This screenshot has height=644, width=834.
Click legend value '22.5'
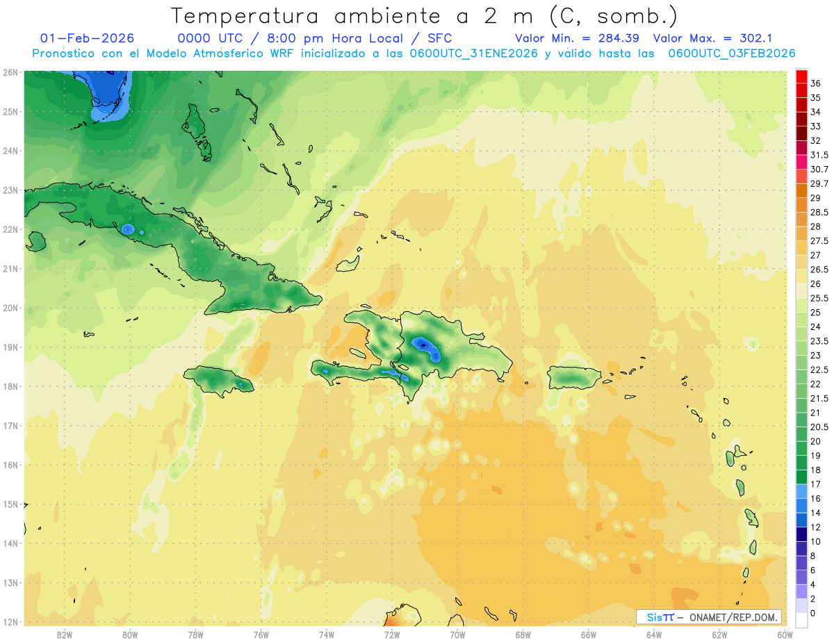[819, 370]
